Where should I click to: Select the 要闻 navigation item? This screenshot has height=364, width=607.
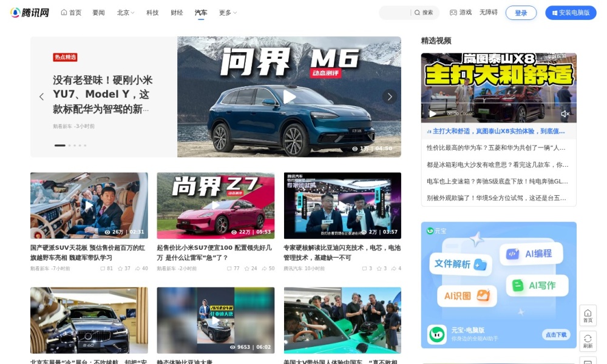(98, 12)
